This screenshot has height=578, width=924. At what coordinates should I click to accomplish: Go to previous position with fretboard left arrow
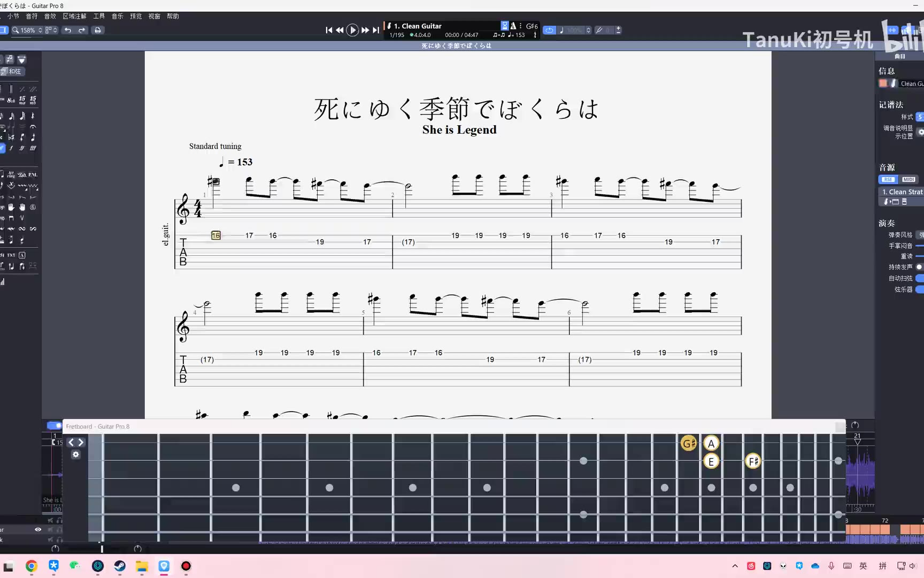(x=71, y=443)
